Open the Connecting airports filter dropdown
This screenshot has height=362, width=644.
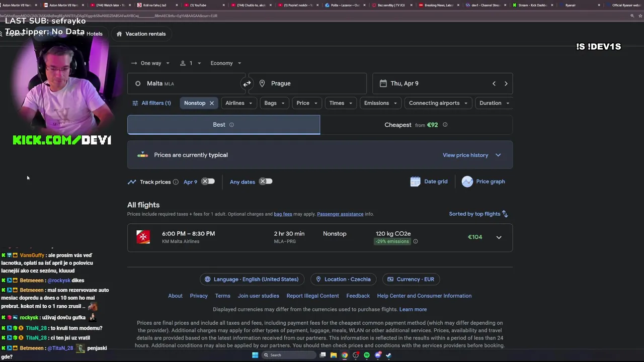point(438,103)
